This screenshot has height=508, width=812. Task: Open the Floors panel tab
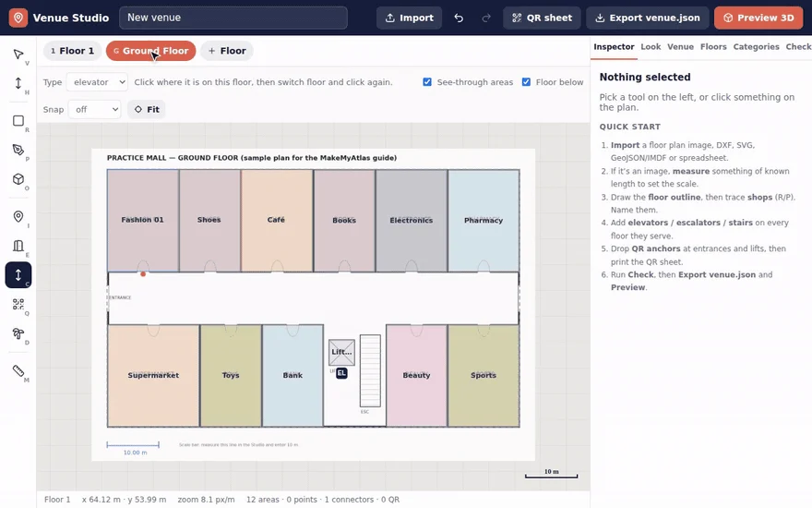pos(713,47)
